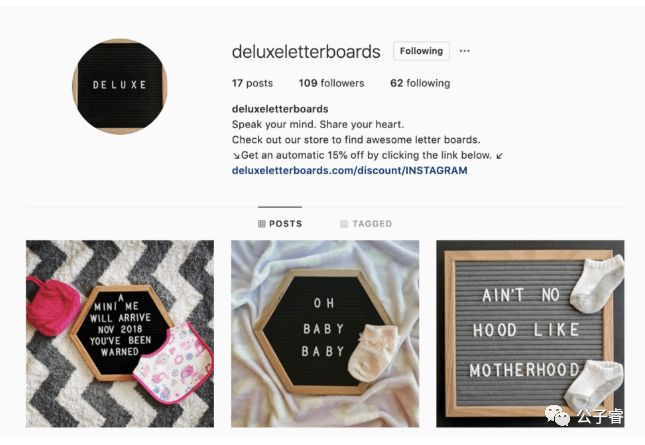Open the 'Ain't No Hood Like Motherhood' post
The image size is (645, 445).
[x=530, y=334]
